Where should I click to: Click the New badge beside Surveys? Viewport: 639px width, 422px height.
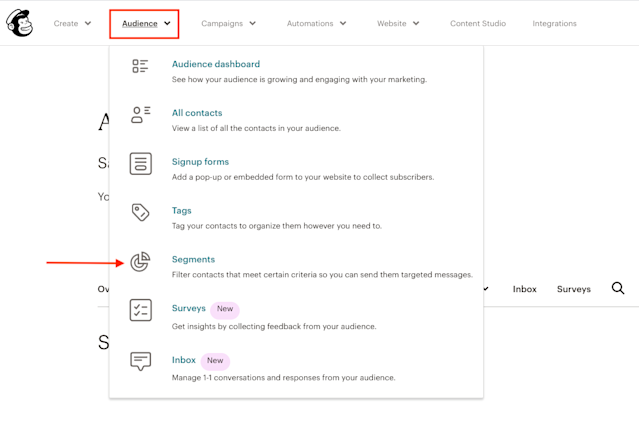pos(225,309)
